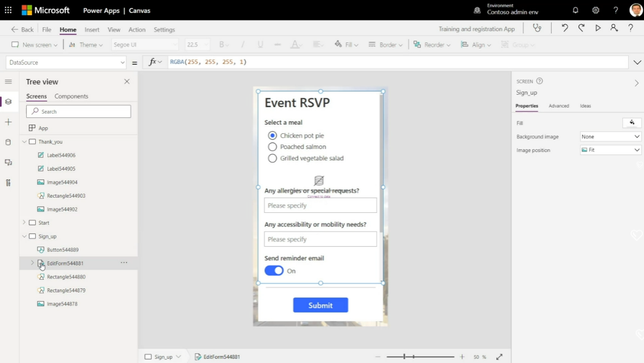Select the Grilled vegetable salad radio button
The width and height of the screenshot is (644, 363).
coord(272,158)
